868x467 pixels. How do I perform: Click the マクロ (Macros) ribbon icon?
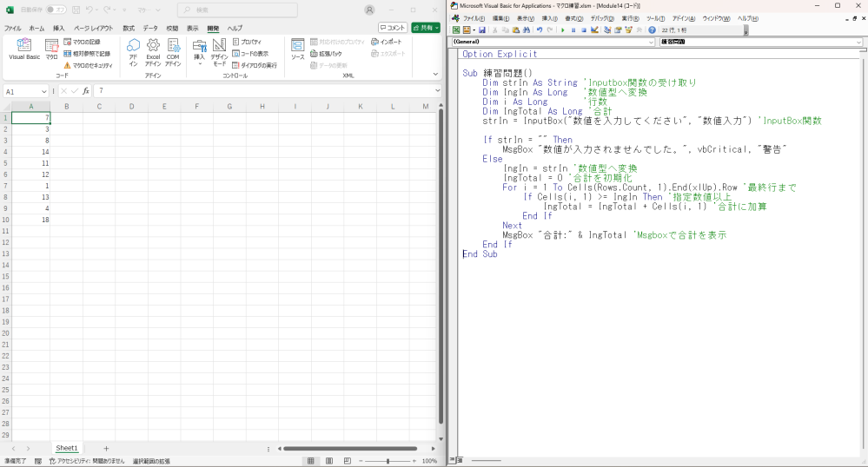(x=51, y=49)
